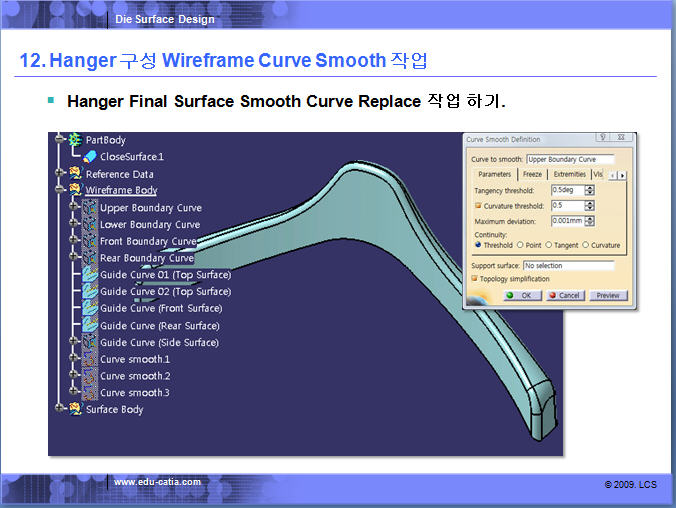The image size is (676, 508).
Task: Collapse the Wireframe Body tree node
Action: 60,190
